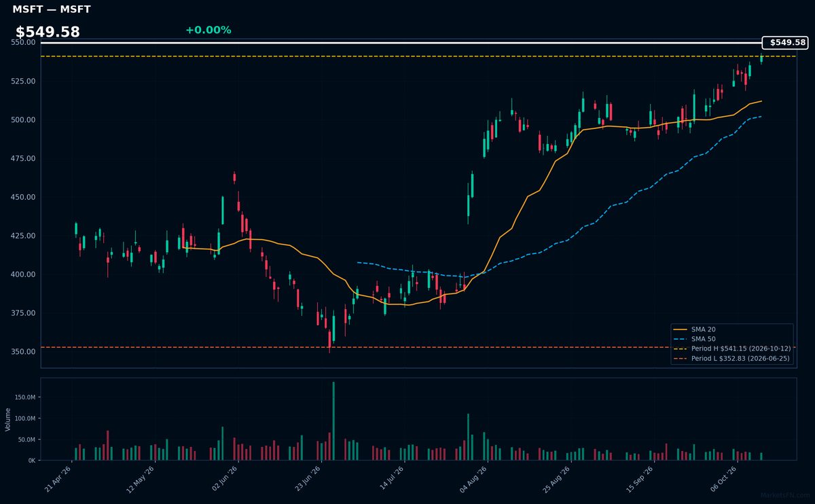Click the 12 May '26 date label
This screenshot has height=504, width=815.
(141, 480)
